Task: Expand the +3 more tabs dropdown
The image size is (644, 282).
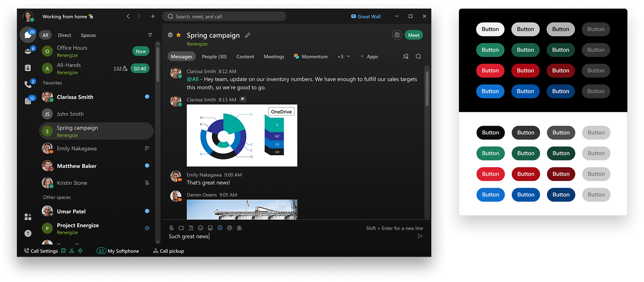Action: (344, 57)
